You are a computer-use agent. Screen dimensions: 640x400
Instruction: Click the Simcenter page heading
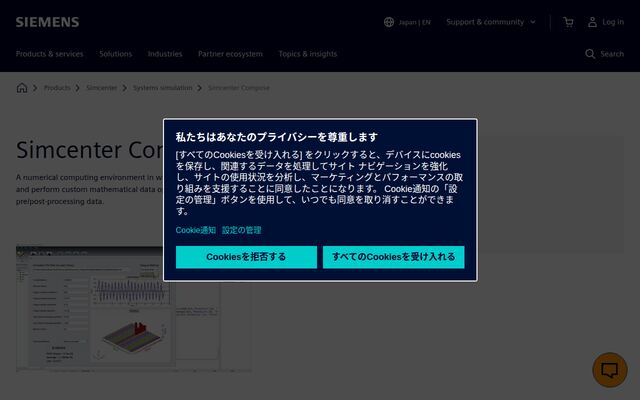click(89, 150)
